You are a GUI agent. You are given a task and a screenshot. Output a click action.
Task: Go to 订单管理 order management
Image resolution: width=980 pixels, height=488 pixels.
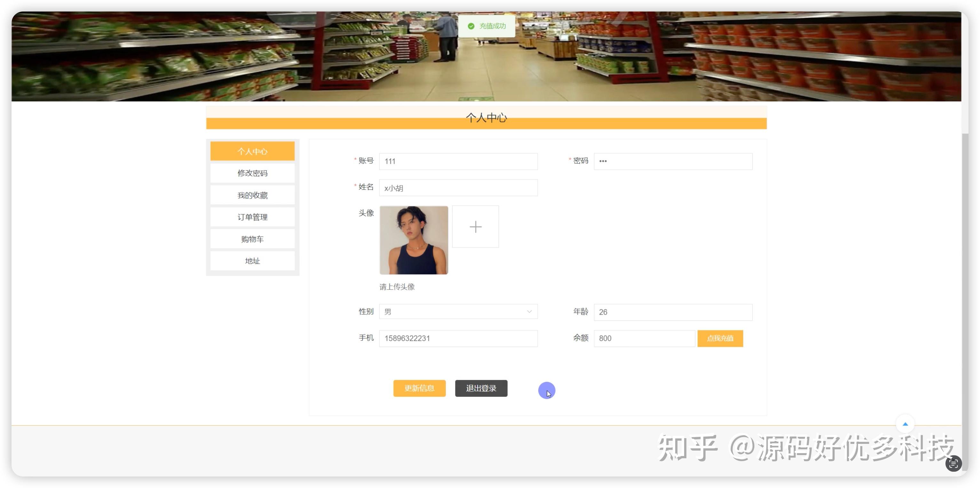point(252,217)
